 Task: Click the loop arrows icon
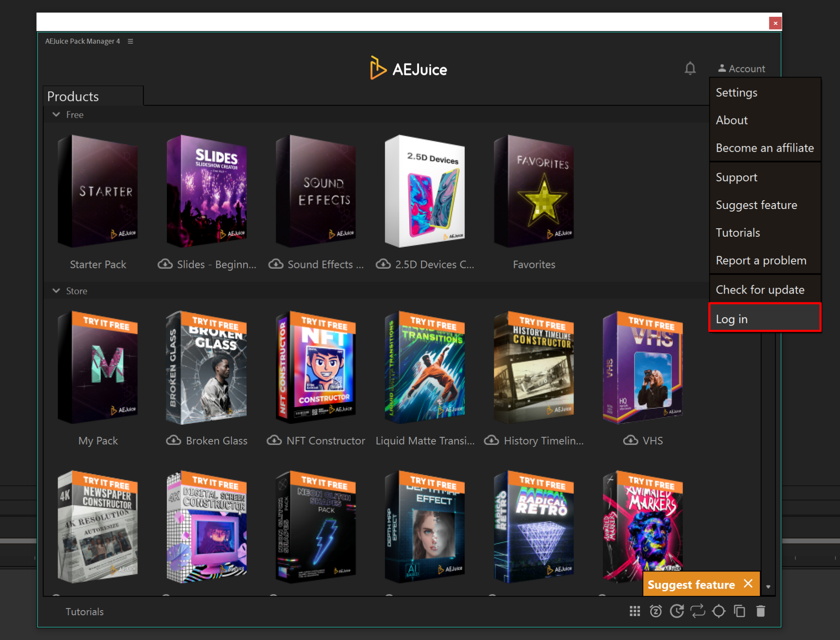point(698,611)
